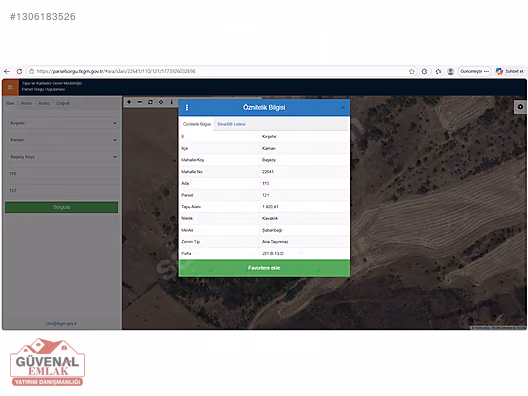Click the Mevkii value Şabanbağı
This screenshot has height=396, width=528.
click(x=272, y=230)
